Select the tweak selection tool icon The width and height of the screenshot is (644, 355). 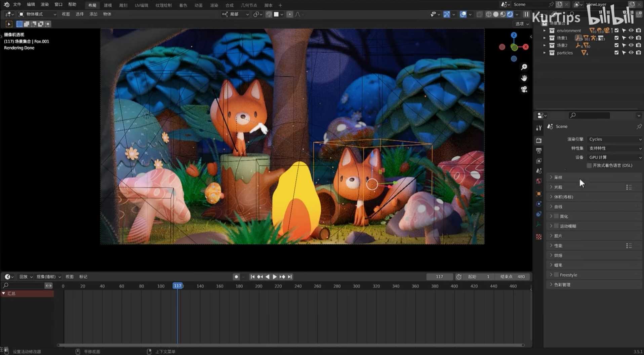[x=9, y=24]
